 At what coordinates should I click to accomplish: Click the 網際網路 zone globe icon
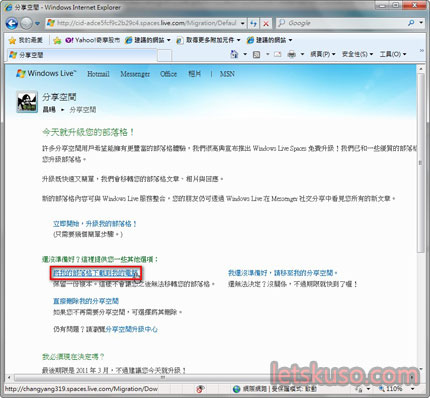click(236, 389)
